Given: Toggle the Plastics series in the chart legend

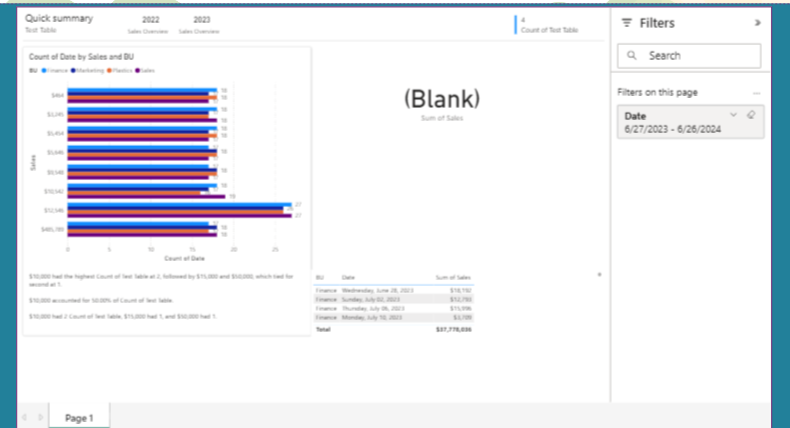Looking at the screenshot, I should (119, 71).
